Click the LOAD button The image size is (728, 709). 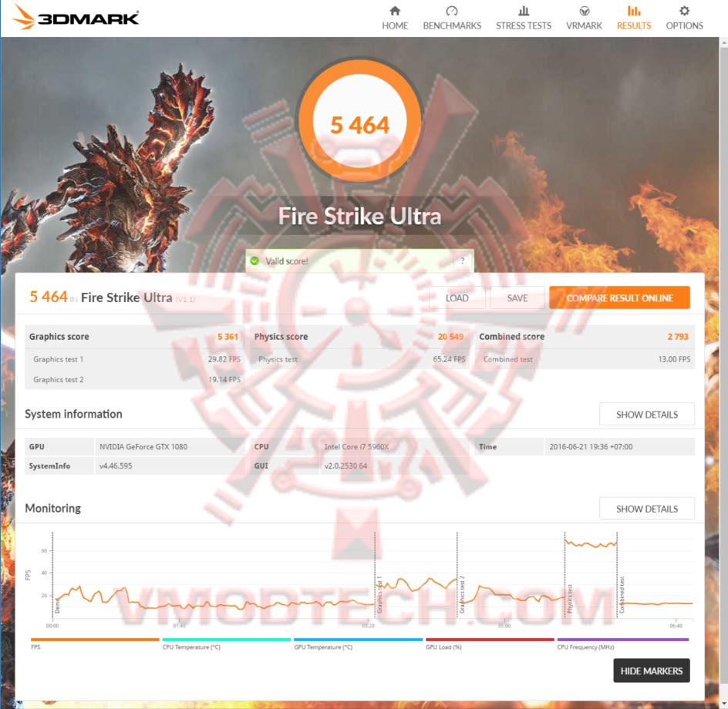pos(457,298)
